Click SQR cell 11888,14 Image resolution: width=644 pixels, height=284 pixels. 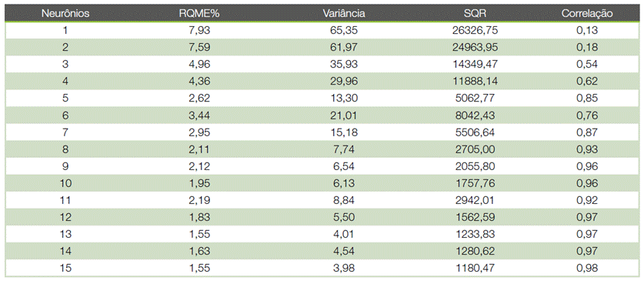(476, 81)
